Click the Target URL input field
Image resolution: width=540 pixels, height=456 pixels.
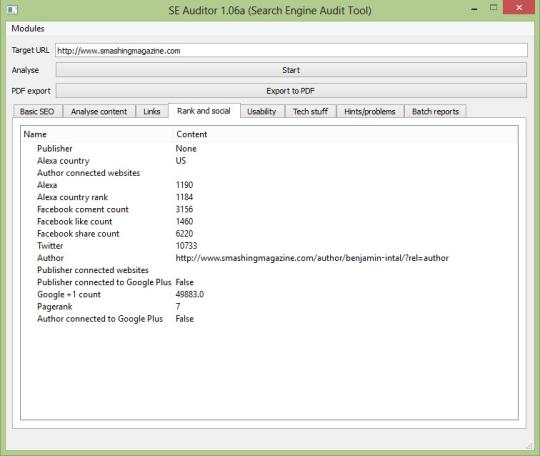tap(291, 50)
